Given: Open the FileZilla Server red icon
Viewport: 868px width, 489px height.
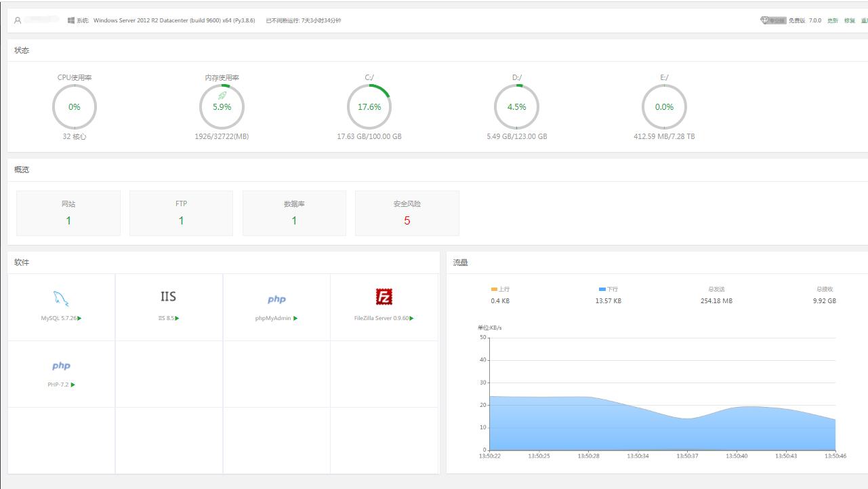Looking at the screenshot, I should [x=384, y=296].
